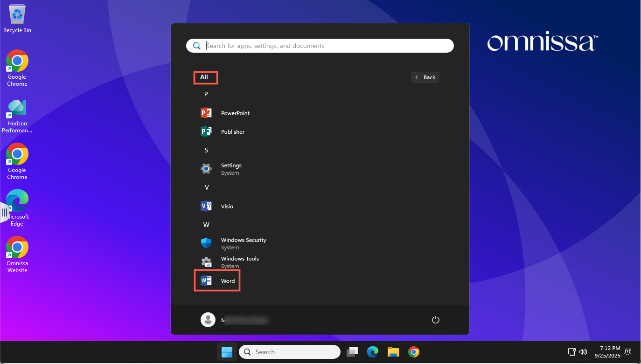The height and width of the screenshot is (364, 641).
Task: Click the All apps heading
Action: [204, 77]
